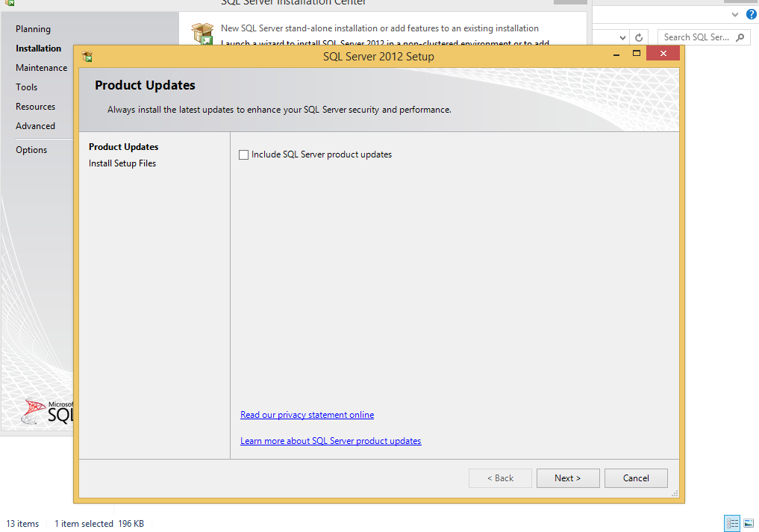Open Resources in Installation Center sidebar
The image size is (759, 532).
click(x=35, y=107)
